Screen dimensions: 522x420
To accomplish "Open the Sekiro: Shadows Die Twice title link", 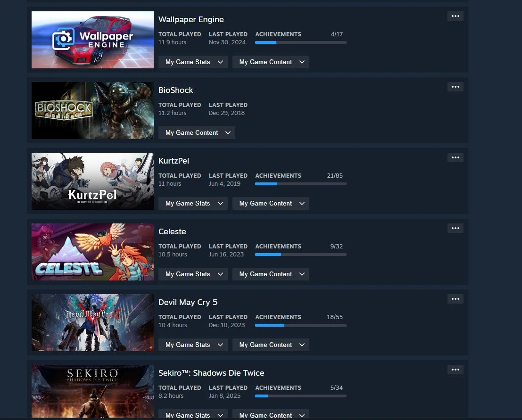I will (211, 373).
